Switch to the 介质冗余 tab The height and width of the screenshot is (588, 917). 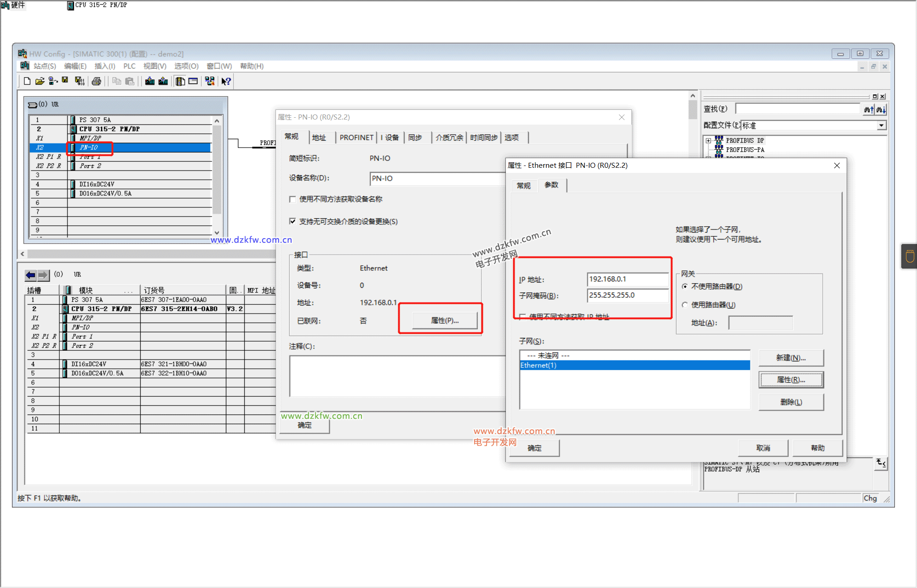point(449,137)
